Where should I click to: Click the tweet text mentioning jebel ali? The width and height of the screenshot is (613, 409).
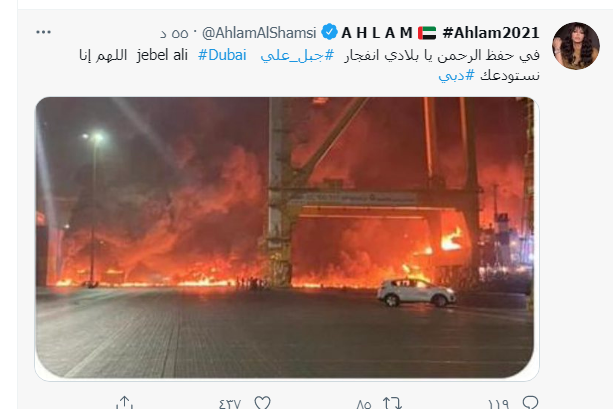[309, 65]
